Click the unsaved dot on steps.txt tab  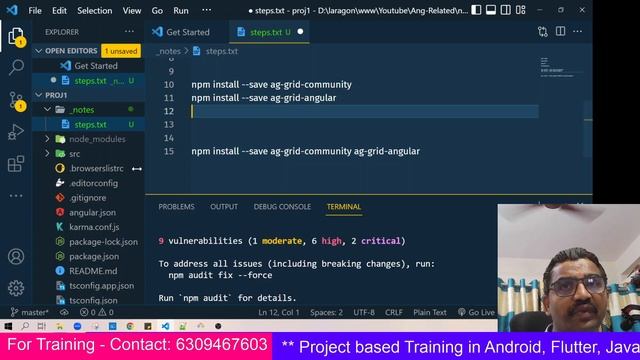coord(300,31)
